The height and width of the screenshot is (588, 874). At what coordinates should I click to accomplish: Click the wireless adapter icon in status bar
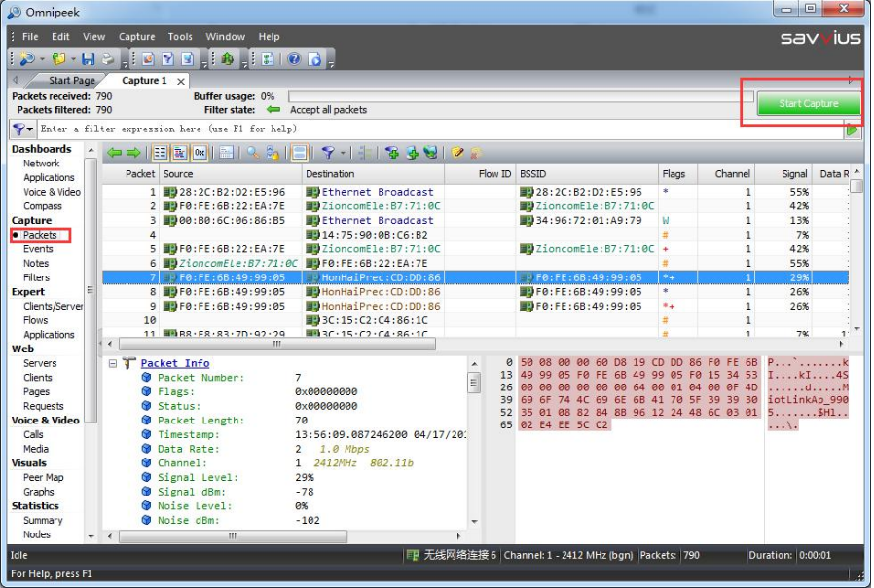(x=413, y=555)
